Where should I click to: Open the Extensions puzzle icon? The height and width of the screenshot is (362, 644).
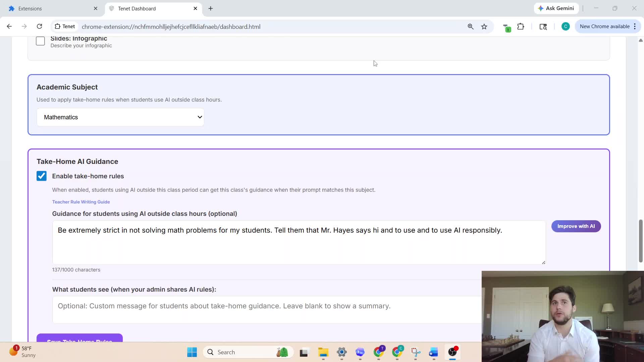pos(521,26)
